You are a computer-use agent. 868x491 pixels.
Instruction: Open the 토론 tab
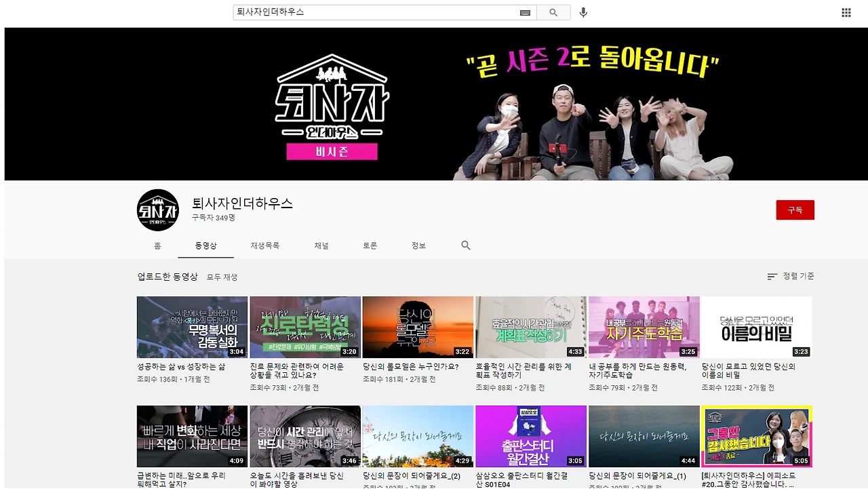coord(370,245)
